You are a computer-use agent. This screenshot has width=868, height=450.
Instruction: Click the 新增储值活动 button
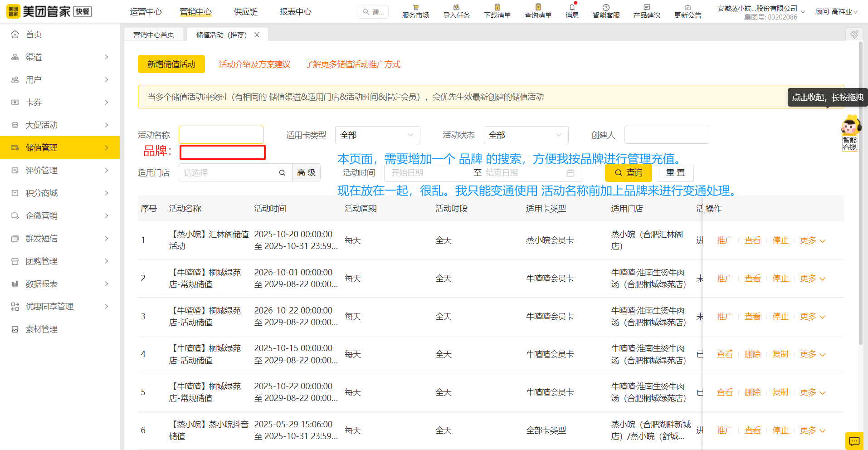(171, 64)
